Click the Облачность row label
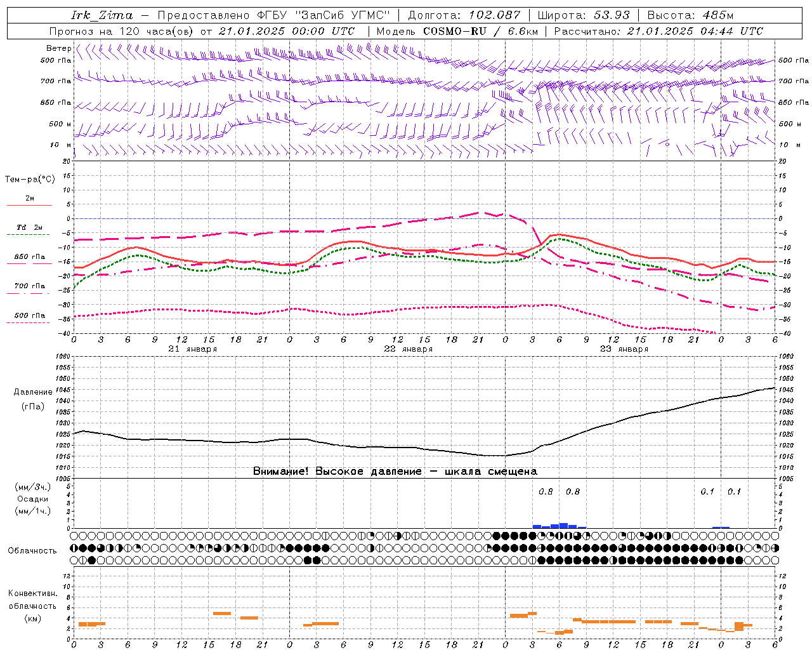 point(32,550)
